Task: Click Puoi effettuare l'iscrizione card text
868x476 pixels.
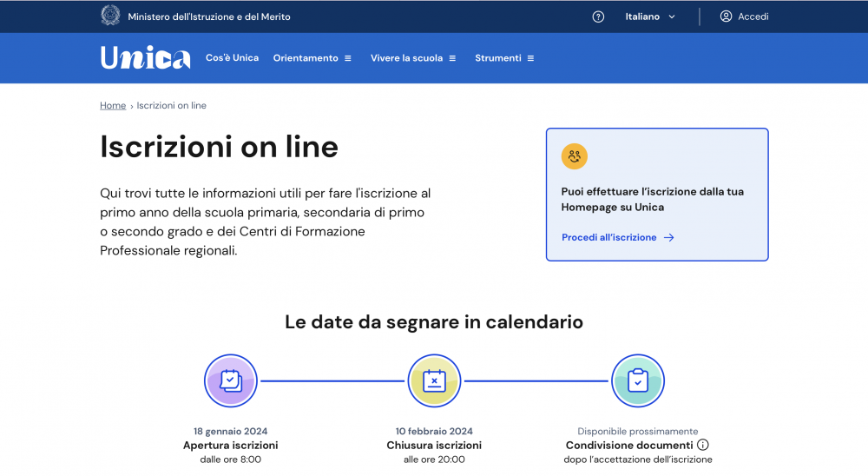Action: (653, 200)
